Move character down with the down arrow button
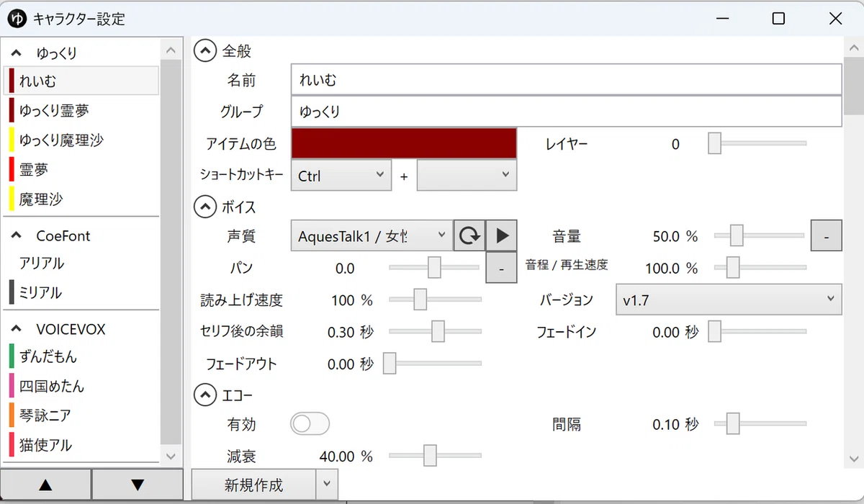Viewport: 864px width, 504px height. (138, 485)
